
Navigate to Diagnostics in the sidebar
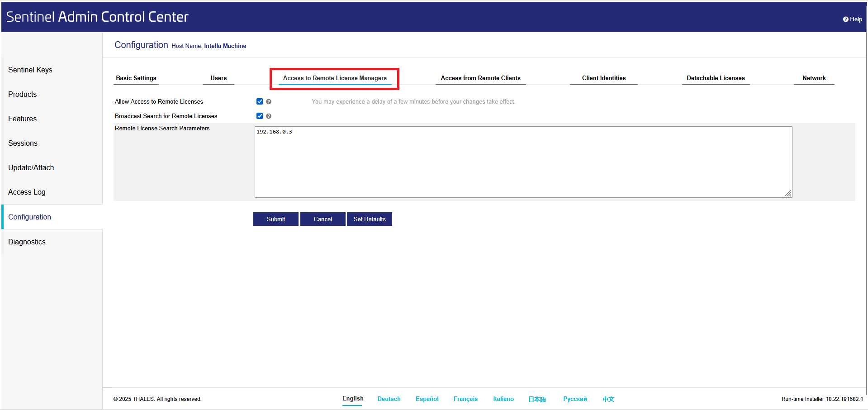tap(27, 242)
